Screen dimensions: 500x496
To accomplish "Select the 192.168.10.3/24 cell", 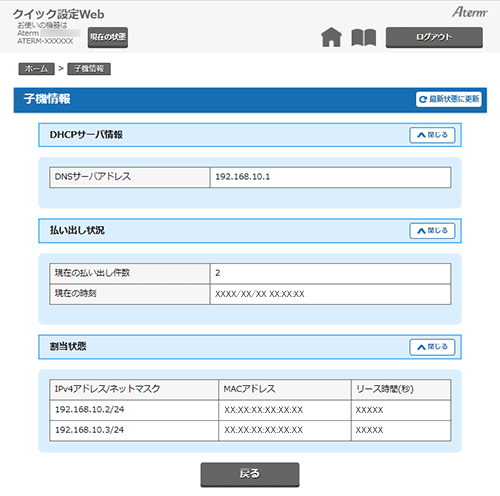I will [x=134, y=430].
